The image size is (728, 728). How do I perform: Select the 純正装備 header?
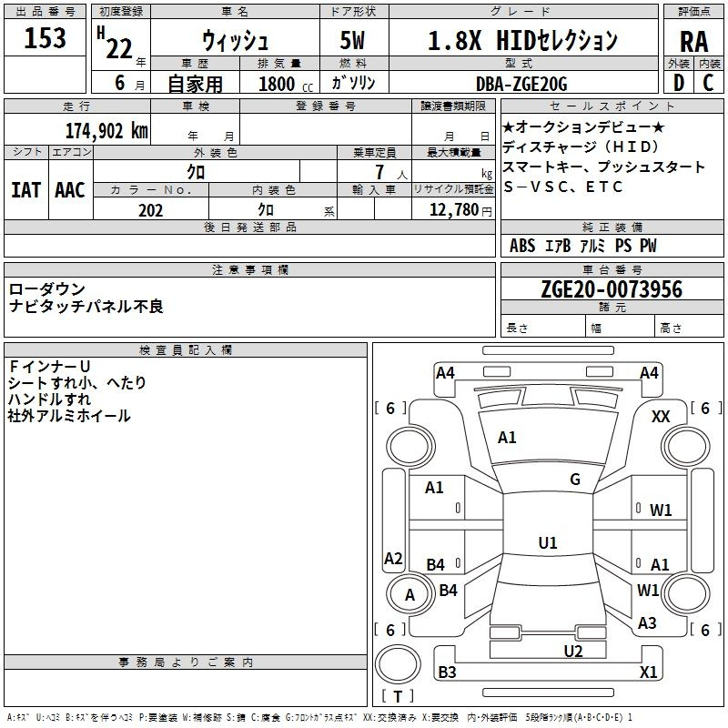[612, 227]
